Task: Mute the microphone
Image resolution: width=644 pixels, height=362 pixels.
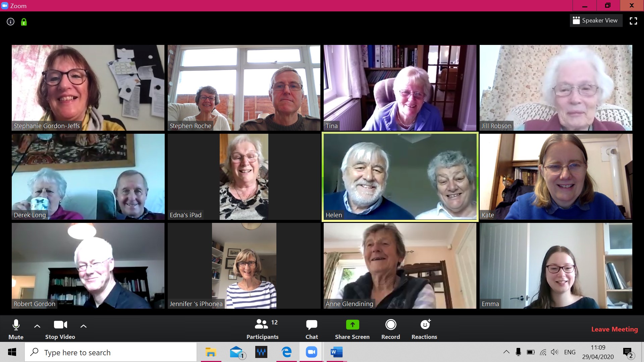Action: coord(16,329)
